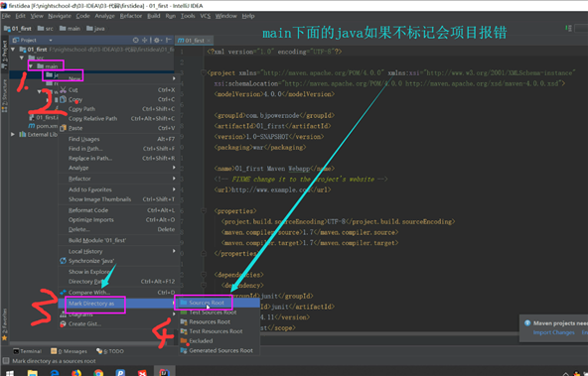Click the Windows Start button
This screenshot has height=376, width=588.
coord(10,373)
